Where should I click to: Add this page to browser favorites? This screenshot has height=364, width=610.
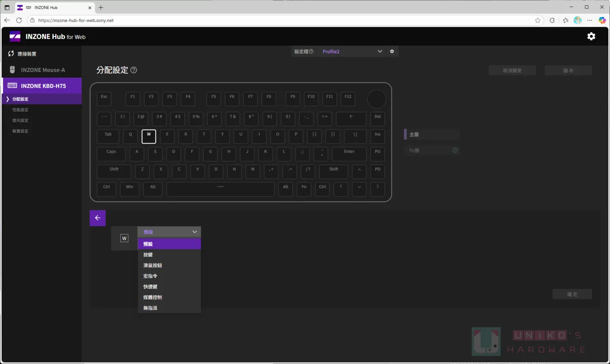(x=538, y=20)
